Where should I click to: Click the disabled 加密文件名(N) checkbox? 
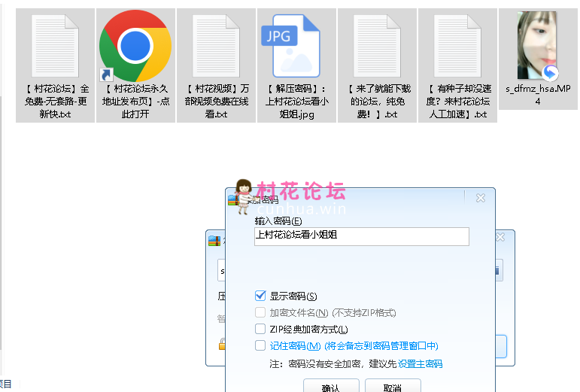[260, 312]
